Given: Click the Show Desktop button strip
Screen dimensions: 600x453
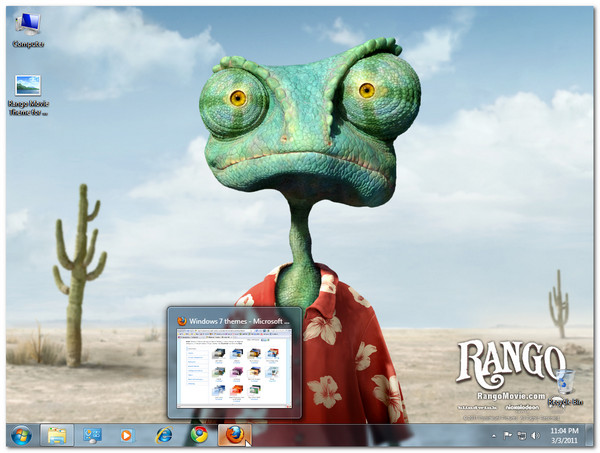Looking at the screenshot, I should coord(590,435).
